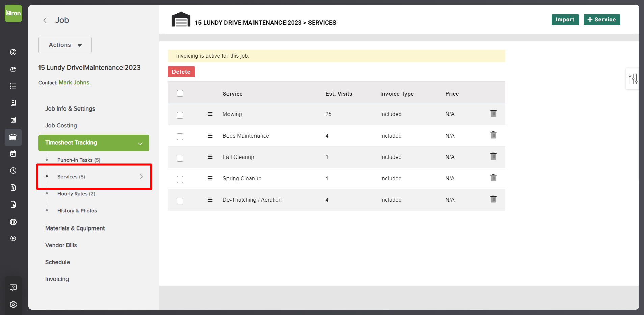This screenshot has height=315, width=644.
Task: Open the Dashboard gauge icon in sidebar
Action: click(x=13, y=52)
